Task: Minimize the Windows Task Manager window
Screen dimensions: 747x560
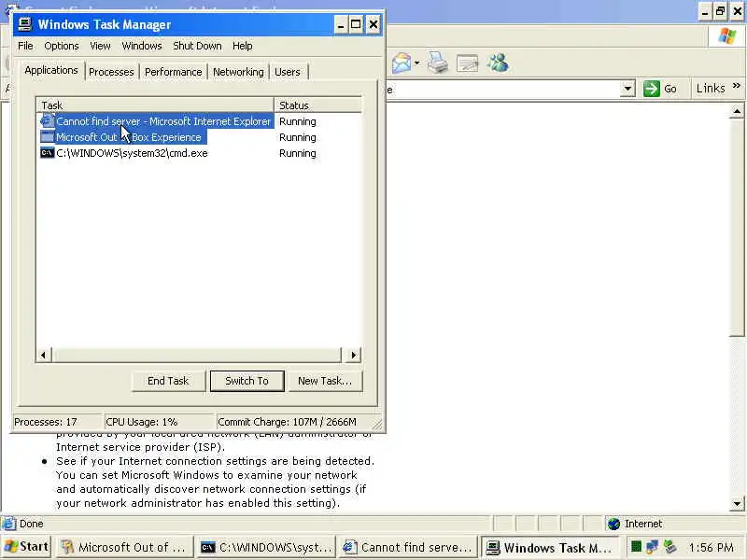Action: [x=340, y=25]
